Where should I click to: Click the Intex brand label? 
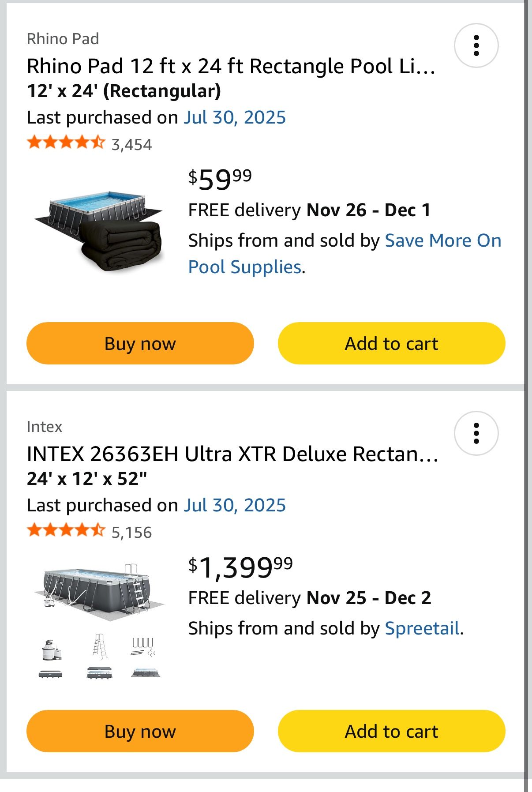click(x=45, y=427)
